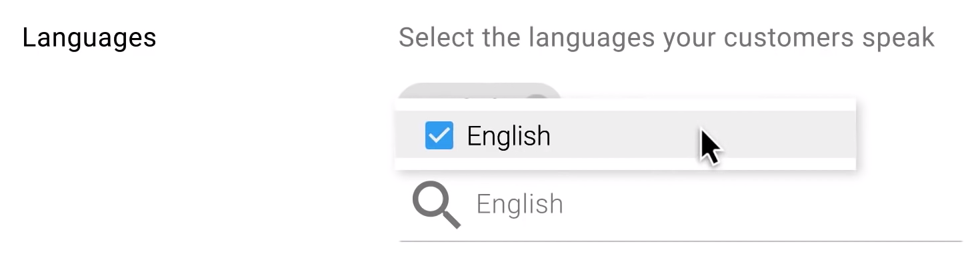Toggle the blue checkmark box beside English
The image size is (980, 270).
click(x=439, y=135)
